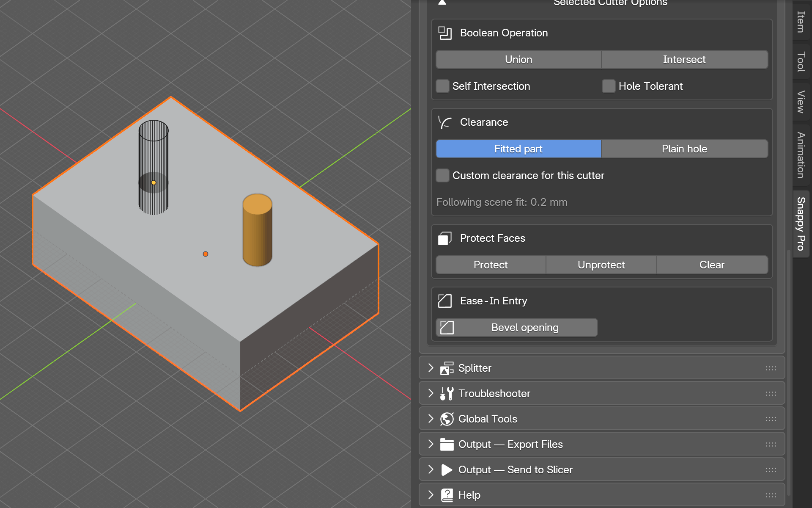Screen dimensions: 812x508
Task: Select the wireframe cutter cylinder in viewport
Action: [x=154, y=167]
